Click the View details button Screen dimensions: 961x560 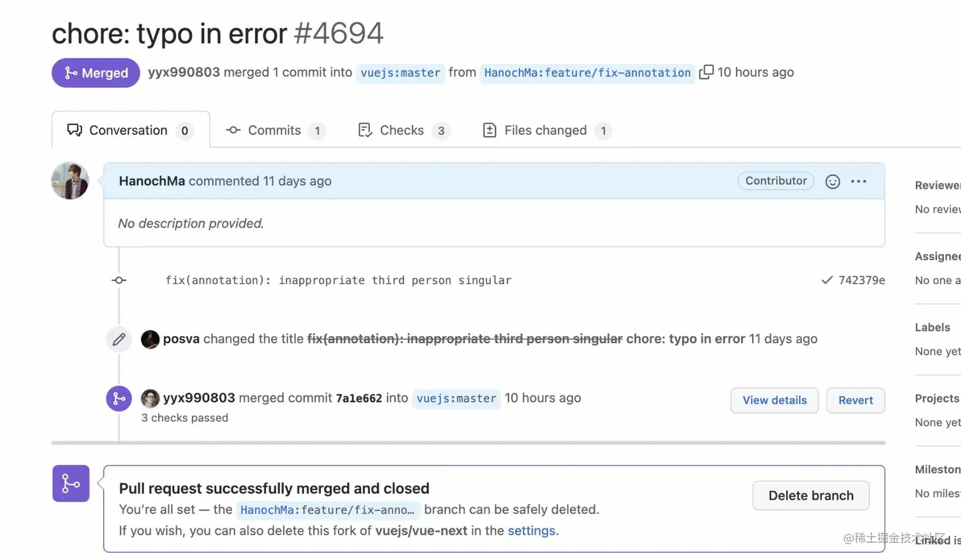(x=774, y=400)
